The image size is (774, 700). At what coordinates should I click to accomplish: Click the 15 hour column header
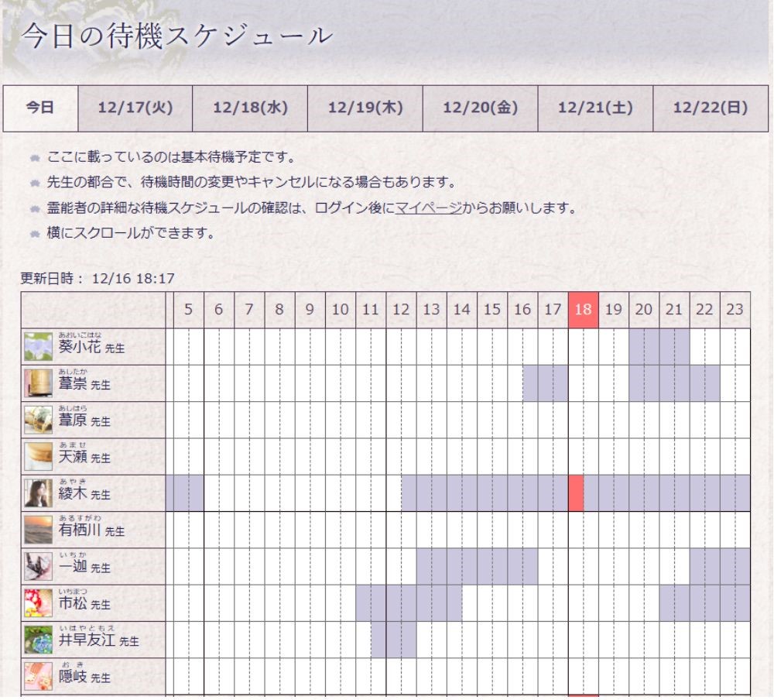point(492,310)
